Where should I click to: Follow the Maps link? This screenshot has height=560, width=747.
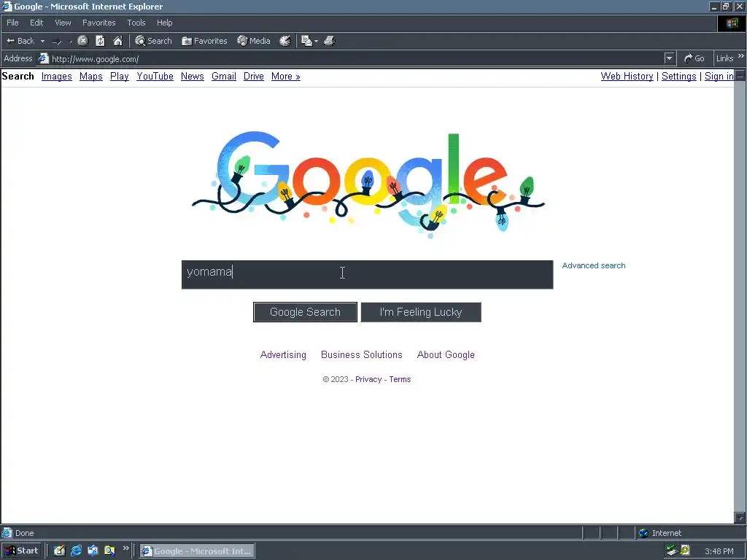pos(91,76)
